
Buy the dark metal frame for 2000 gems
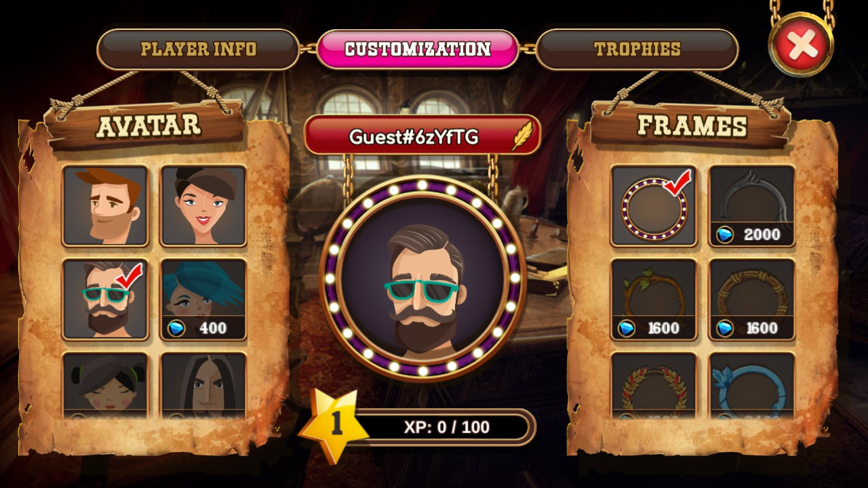click(x=752, y=205)
